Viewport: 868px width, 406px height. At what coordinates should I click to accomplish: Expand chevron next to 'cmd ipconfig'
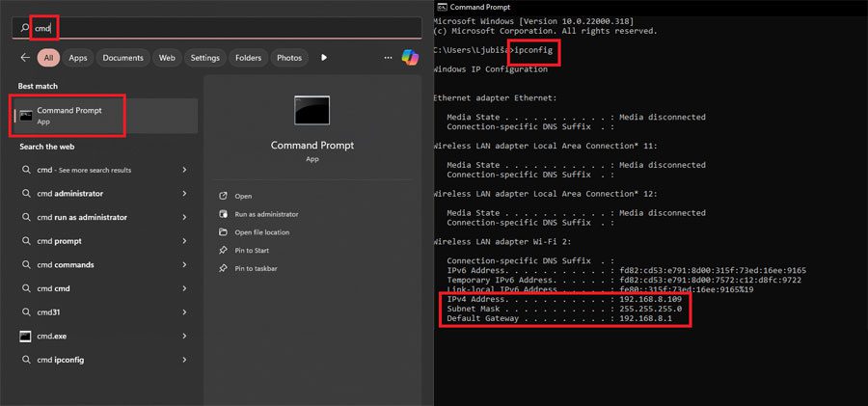[184, 360]
